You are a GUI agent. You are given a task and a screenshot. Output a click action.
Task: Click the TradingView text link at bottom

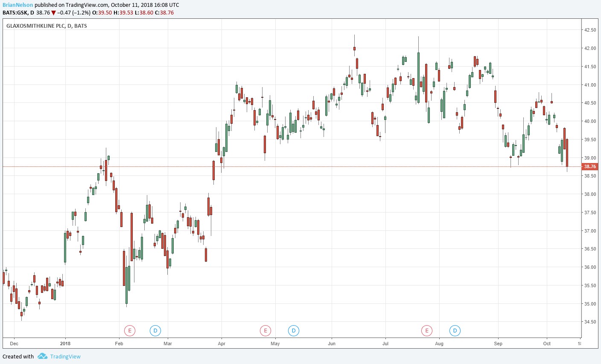[65, 357]
